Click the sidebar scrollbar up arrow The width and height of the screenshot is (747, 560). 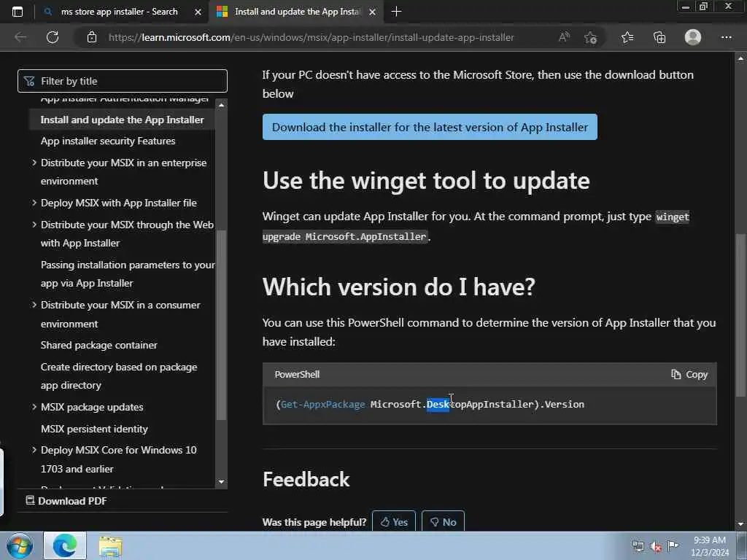pos(221,105)
